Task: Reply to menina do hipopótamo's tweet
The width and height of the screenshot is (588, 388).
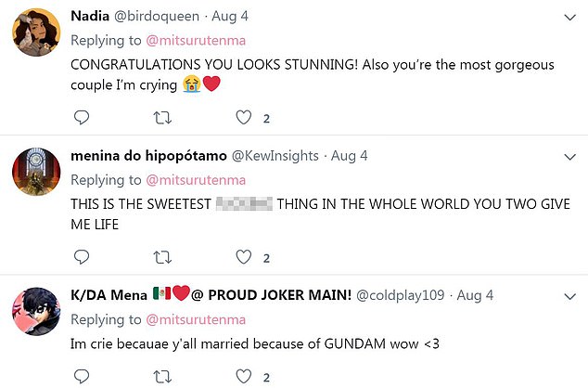Action: click(x=81, y=257)
